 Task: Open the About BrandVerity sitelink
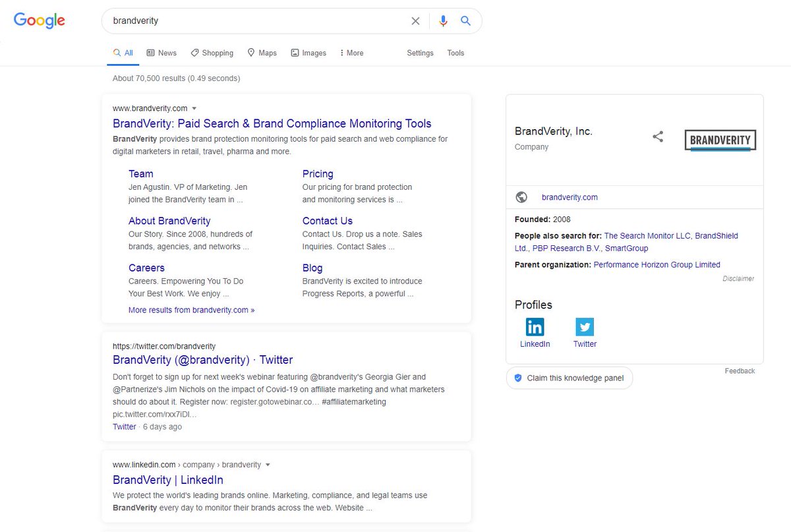(169, 221)
